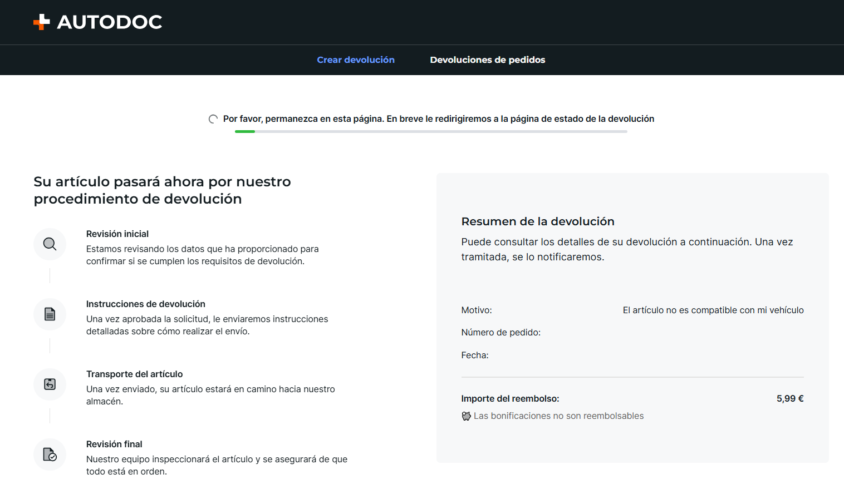Click the Instrucciones de devolución step title
844x504 pixels.
146,304
